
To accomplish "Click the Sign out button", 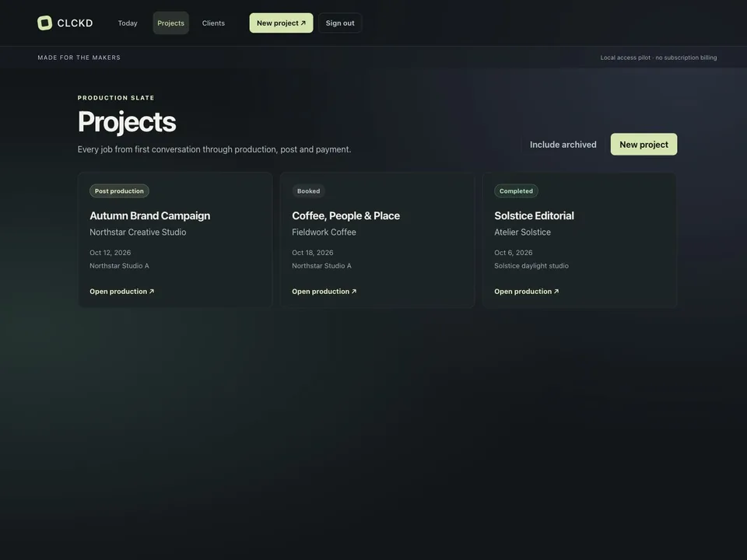I will [x=340, y=23].
